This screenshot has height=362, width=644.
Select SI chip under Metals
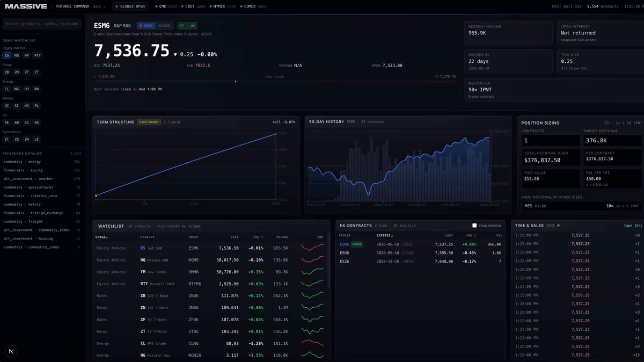point(17,106)
